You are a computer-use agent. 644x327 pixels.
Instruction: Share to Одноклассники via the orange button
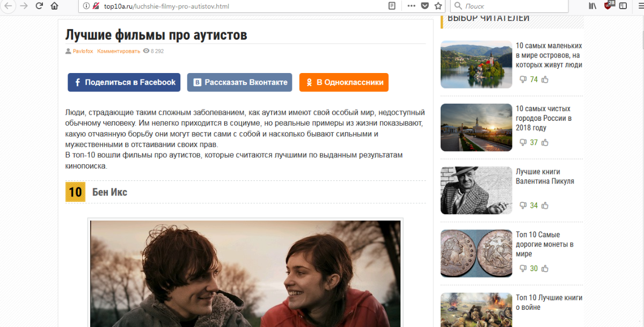[x=343, y=82]
